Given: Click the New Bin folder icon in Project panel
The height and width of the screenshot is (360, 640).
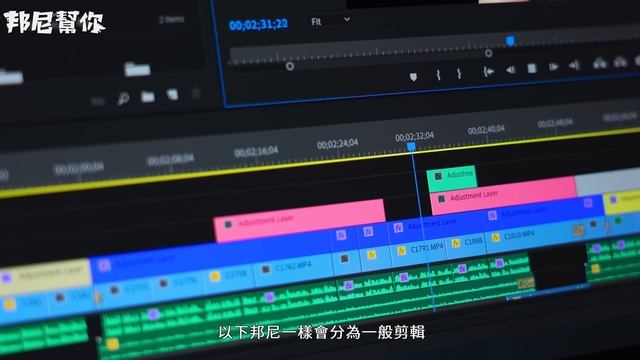Looking at the screenshot, I should (147, 97).
